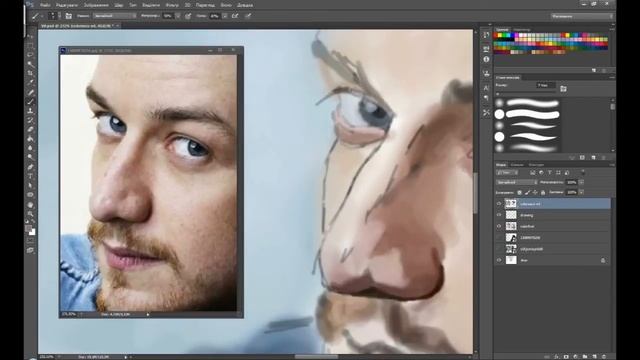Select the drawing layer row

(553, 215)
